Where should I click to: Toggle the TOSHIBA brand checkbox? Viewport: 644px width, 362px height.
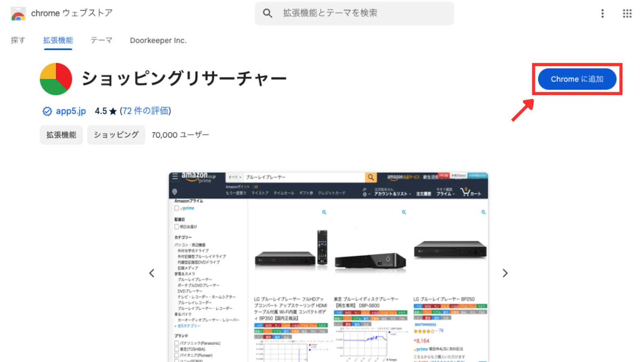click(176, 349)
